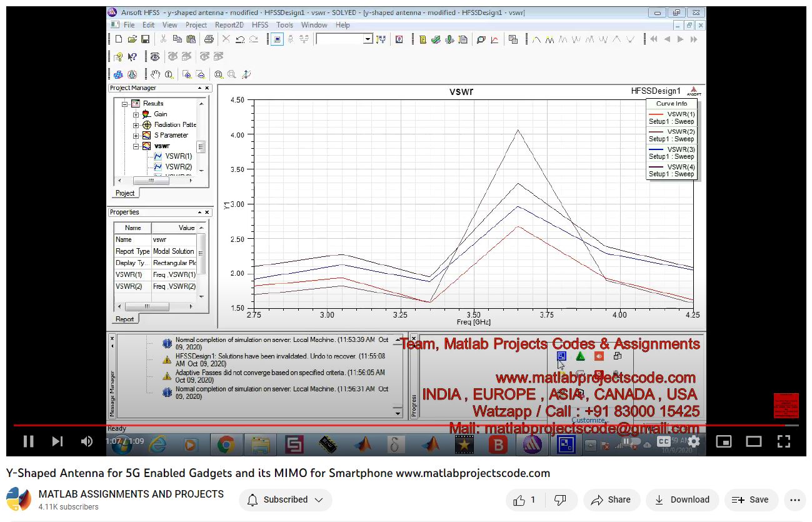Toggle closed captions on the video

(x=664, y=441)
